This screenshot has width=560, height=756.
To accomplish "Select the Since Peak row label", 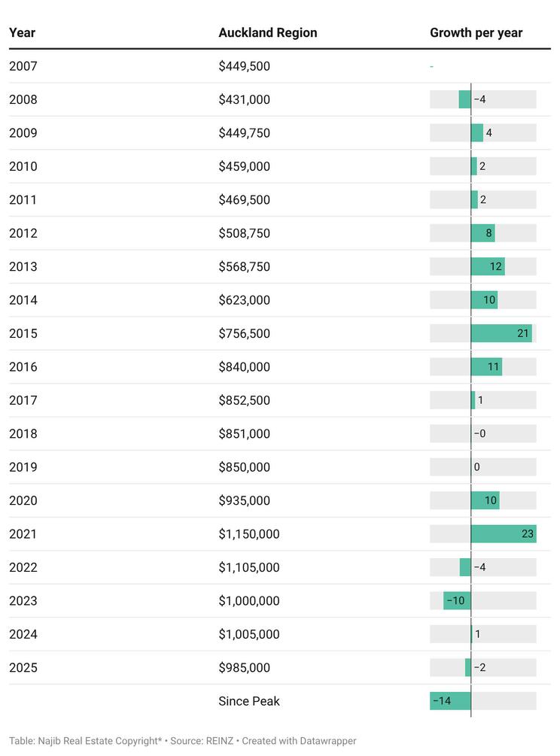I will coord(249,701).
